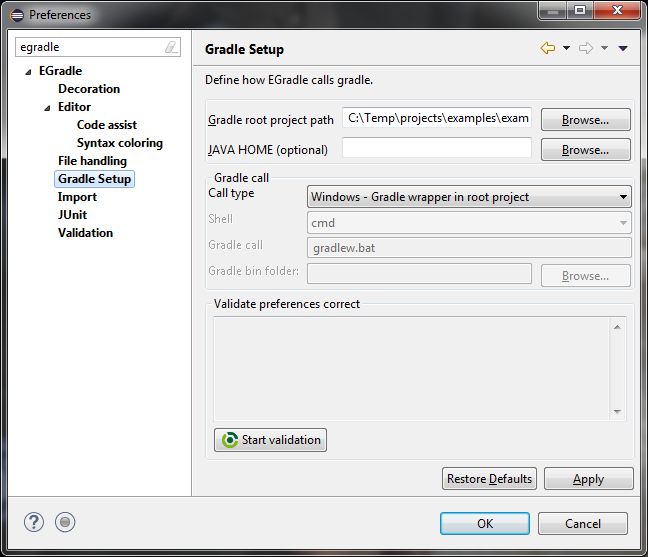The height and width of the screenshot is (557, 648).
Task: Click the Gradle root project path field
Action: (437, 118)
